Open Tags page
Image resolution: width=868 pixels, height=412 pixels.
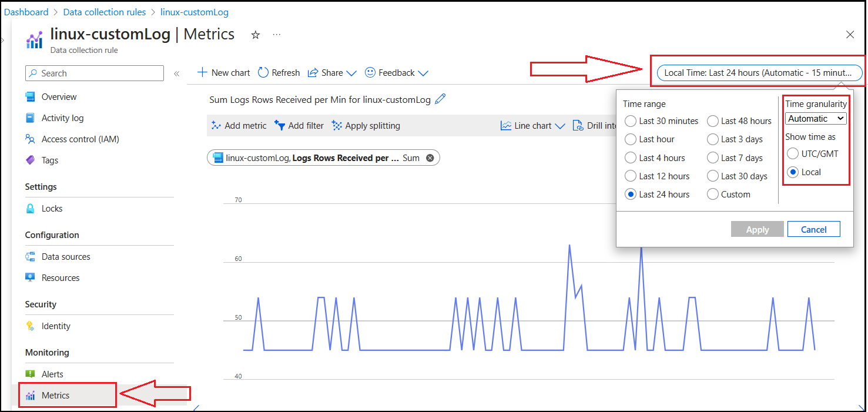(50, 160)
